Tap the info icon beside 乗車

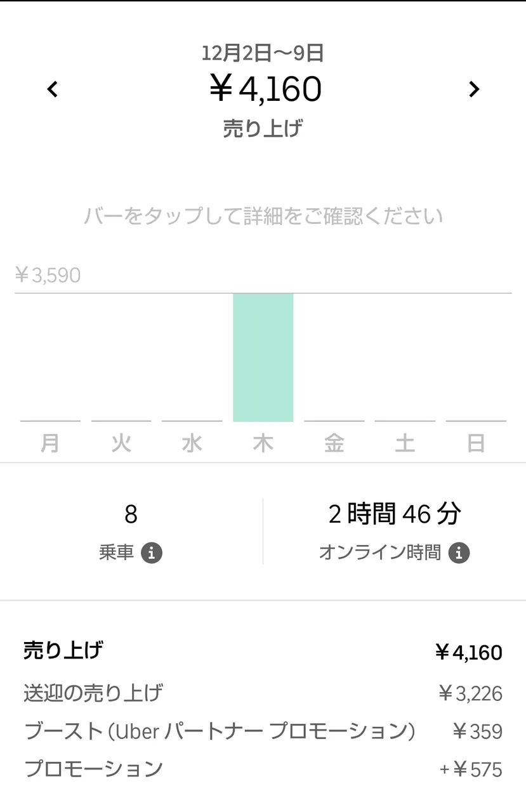[x=152, y=553]
